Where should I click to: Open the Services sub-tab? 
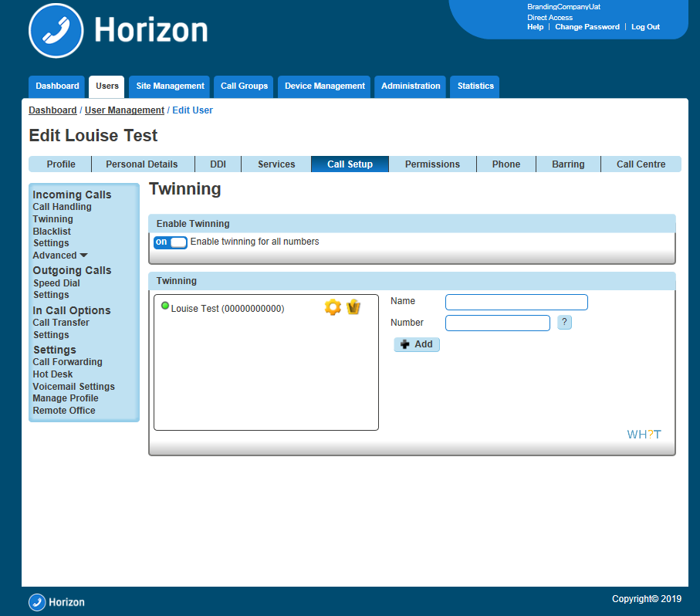[x=276, y=164]
